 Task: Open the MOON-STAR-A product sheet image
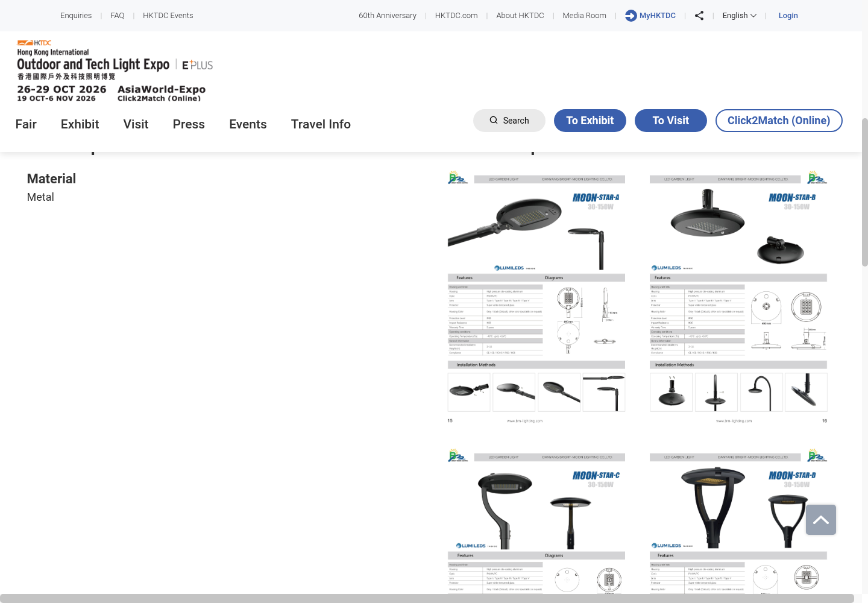[x=536, y=297]
